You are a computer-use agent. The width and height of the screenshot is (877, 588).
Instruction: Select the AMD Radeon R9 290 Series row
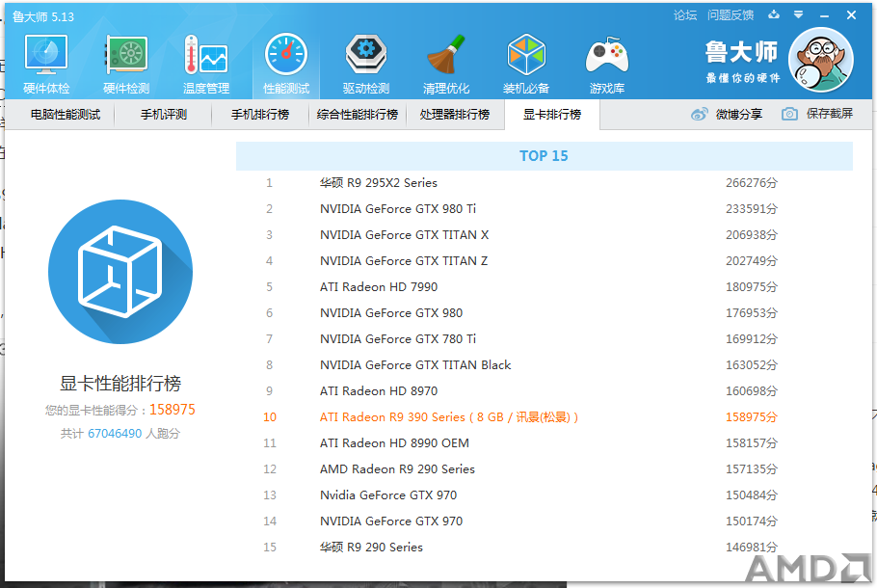(545, 468)
